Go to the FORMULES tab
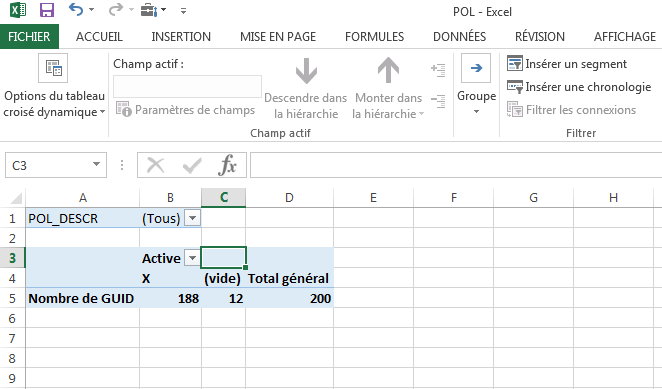This screenshot has width=662, height=389. coord(374,37)
